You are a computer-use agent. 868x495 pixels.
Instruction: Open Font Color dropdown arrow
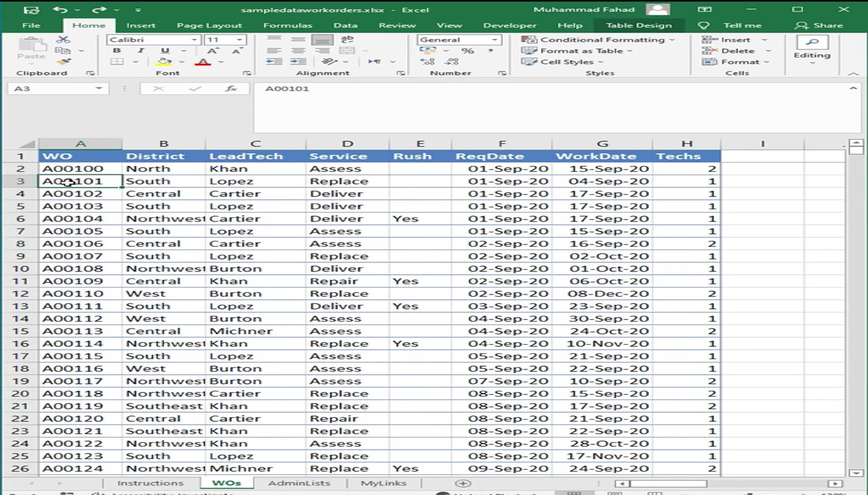221,62
